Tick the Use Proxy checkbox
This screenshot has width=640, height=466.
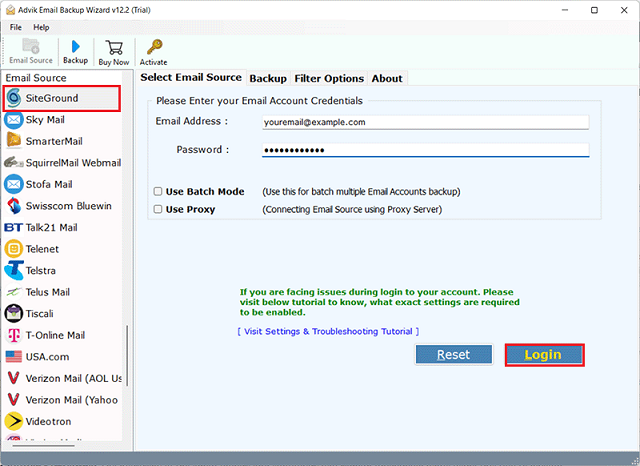click(158, 209)
